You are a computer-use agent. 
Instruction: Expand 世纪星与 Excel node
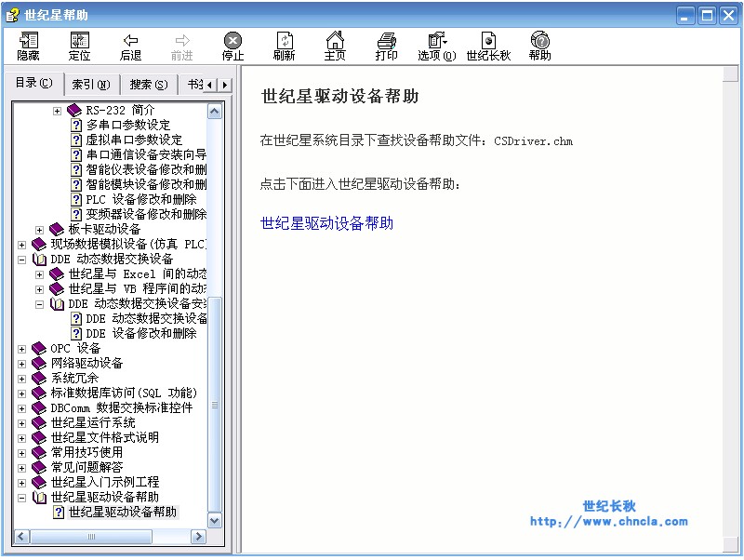tap(39, 274)
